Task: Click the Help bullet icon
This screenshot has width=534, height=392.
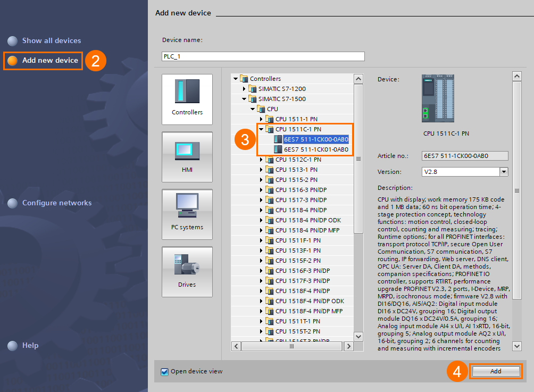Action: [13, 346]
